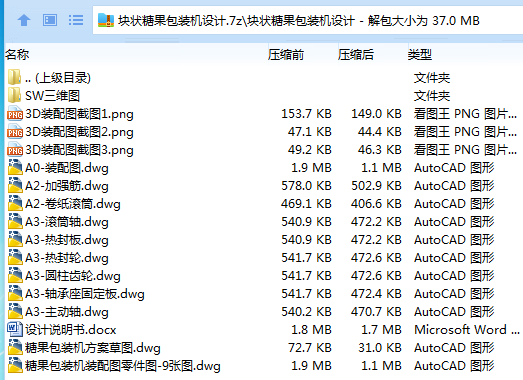Click the DWG icon of A3-热封板.dwg

(15, 239)
